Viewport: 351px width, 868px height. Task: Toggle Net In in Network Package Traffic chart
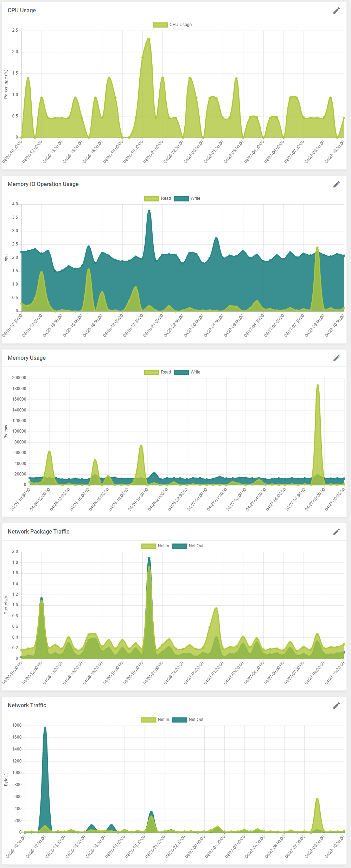tap(155, 546)
